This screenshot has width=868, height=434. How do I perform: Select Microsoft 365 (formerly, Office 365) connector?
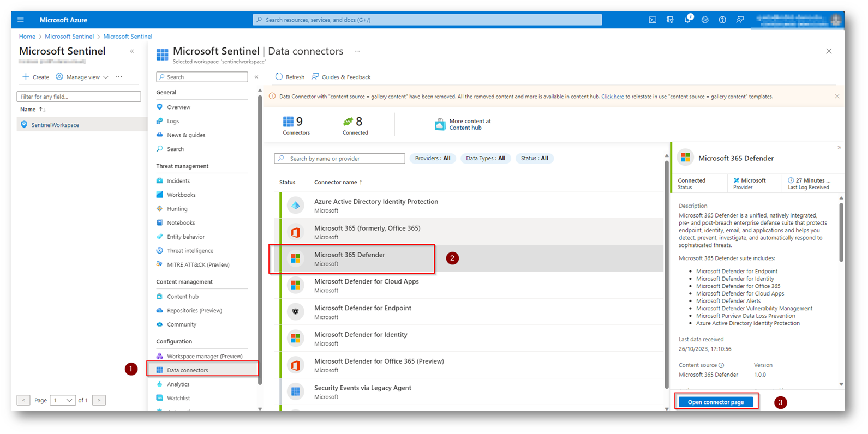point(471,232)
